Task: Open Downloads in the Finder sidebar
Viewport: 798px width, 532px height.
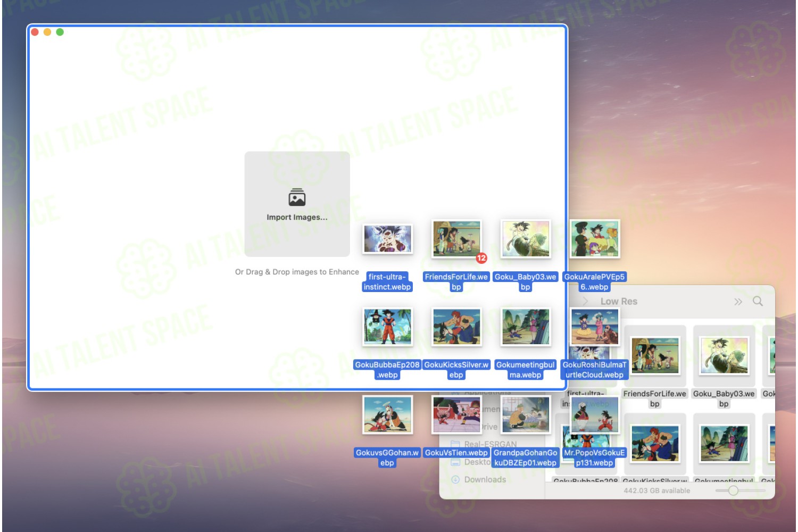Action: click(485, 479)
